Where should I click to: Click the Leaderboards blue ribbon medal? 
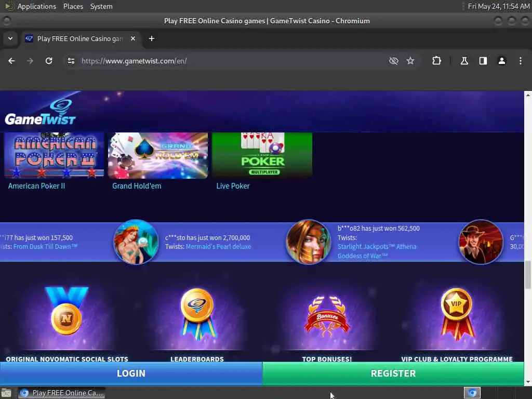click(x=197, y=314)
